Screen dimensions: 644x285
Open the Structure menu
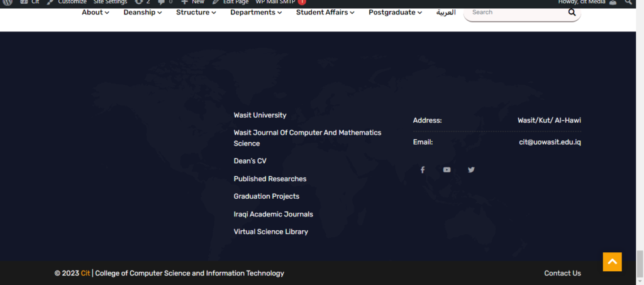pos(196,13)
